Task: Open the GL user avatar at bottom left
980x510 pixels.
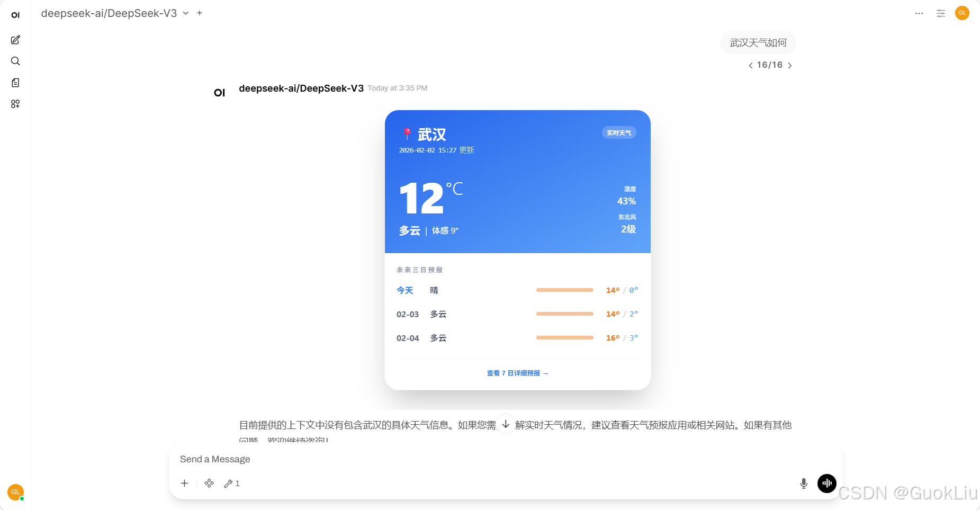Action: pyautogui.click(x=15, y=492)
